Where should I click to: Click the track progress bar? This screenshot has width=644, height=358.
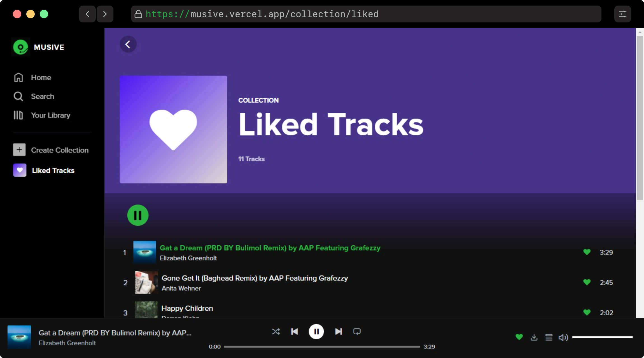point(321,347)
